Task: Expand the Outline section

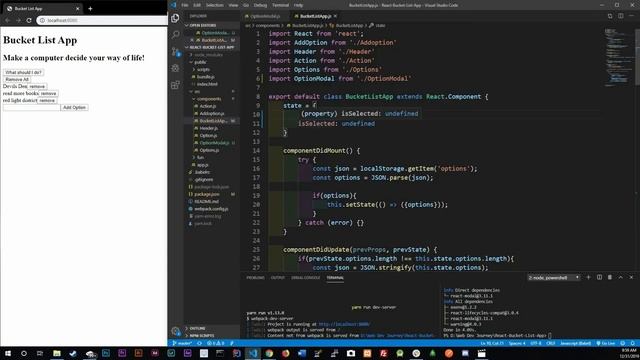Action: coord(197,328)
